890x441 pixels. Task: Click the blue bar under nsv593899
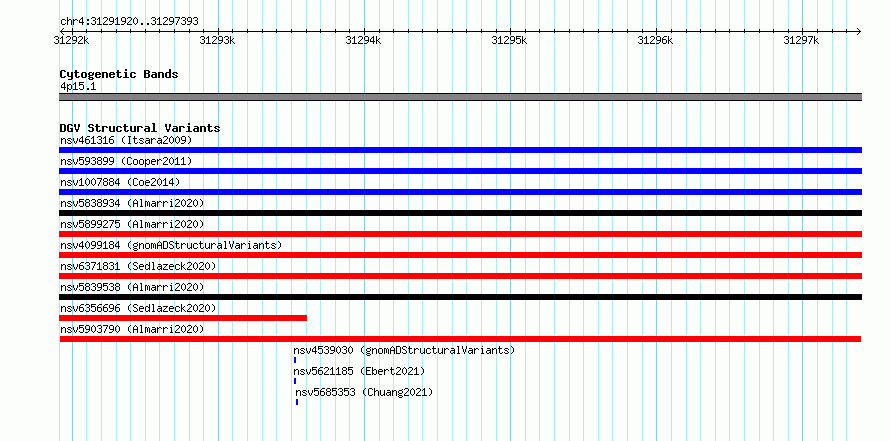(x=460, y=171)
